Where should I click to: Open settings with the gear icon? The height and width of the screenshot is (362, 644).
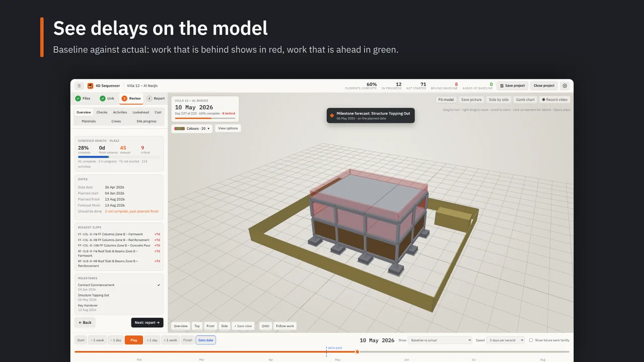coord(565,86)
